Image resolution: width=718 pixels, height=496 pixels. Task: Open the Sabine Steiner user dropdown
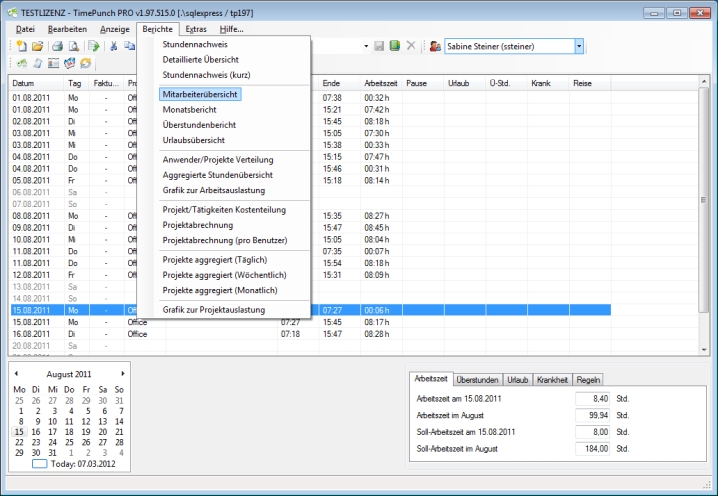pos(579,46)
